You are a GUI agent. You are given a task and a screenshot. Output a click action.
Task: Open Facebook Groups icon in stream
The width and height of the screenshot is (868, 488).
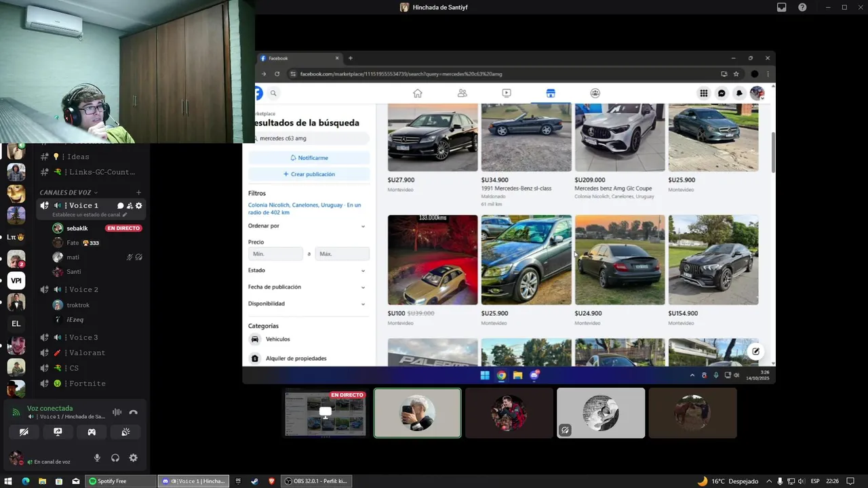coord(595,94)
